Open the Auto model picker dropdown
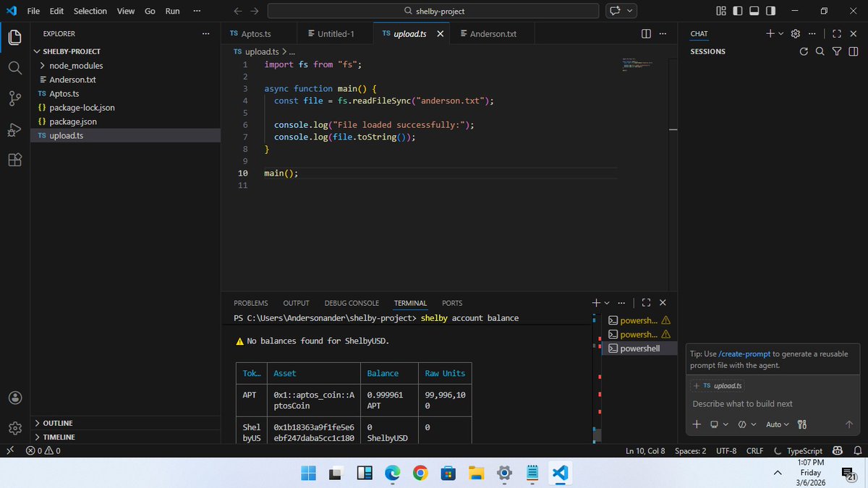 point(778,424)
